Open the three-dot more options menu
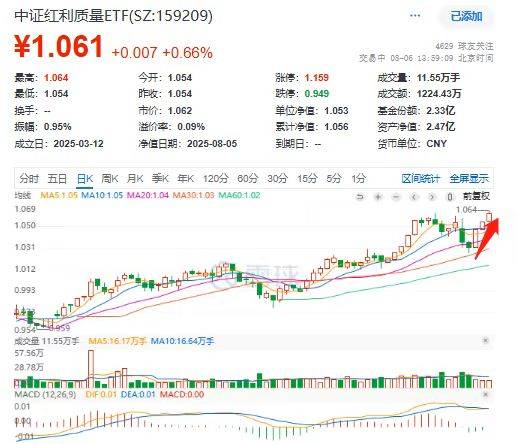 click(415, 15)
